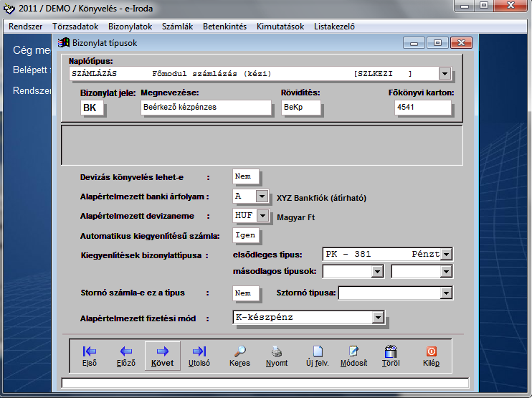Open the Sztornó típusa dropdown
The image size is (532, 398).
(447, 293)
